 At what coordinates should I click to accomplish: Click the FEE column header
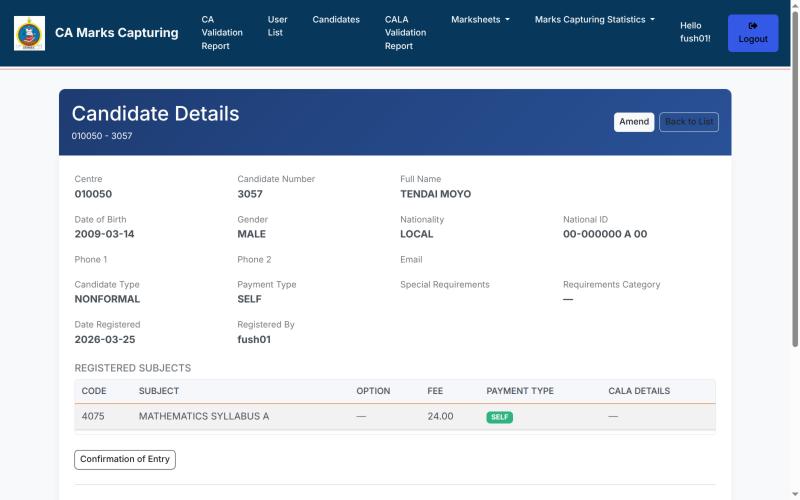435,391
